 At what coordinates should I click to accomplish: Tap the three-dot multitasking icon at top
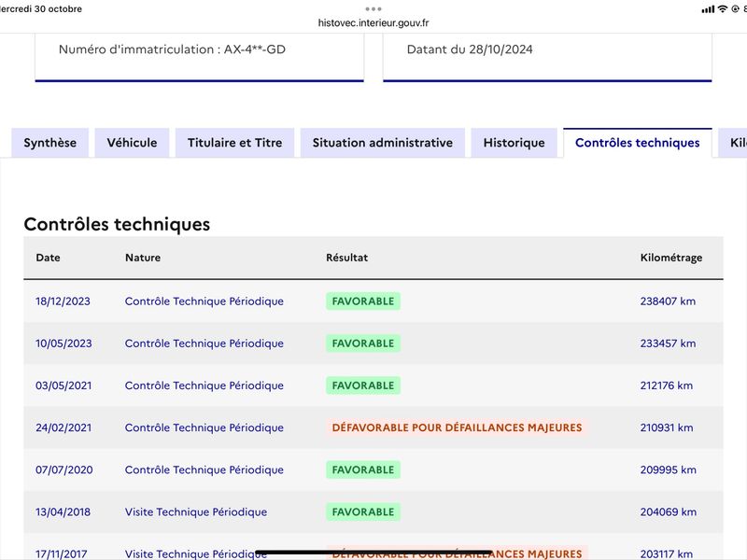(373, 8)
